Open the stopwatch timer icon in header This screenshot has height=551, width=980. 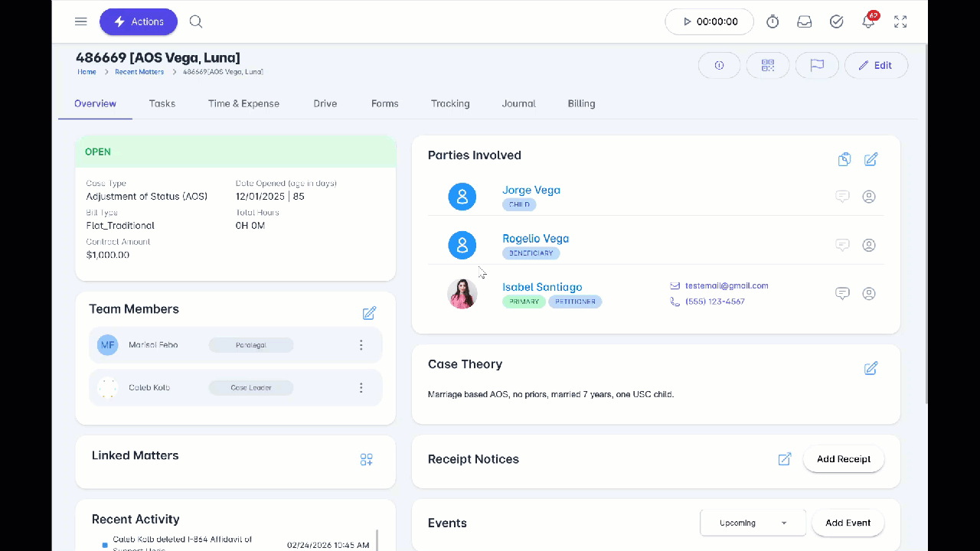point(773,21)
